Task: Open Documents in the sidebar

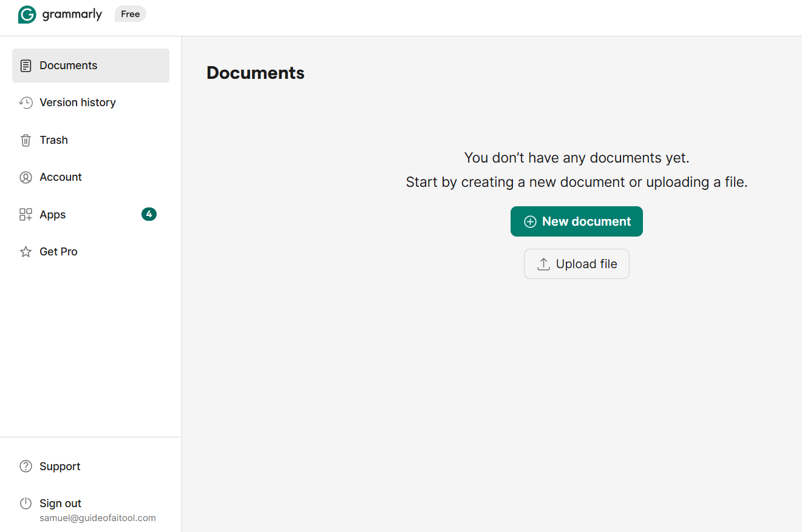Action: tap(90, 66)
